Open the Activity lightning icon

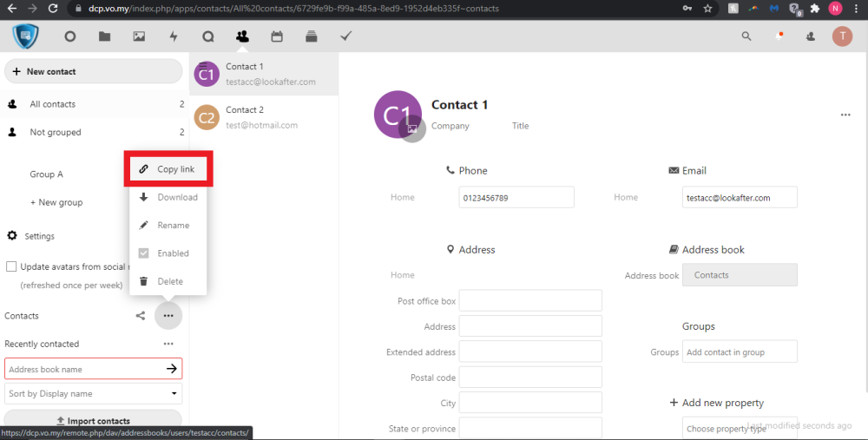(174, 36)
